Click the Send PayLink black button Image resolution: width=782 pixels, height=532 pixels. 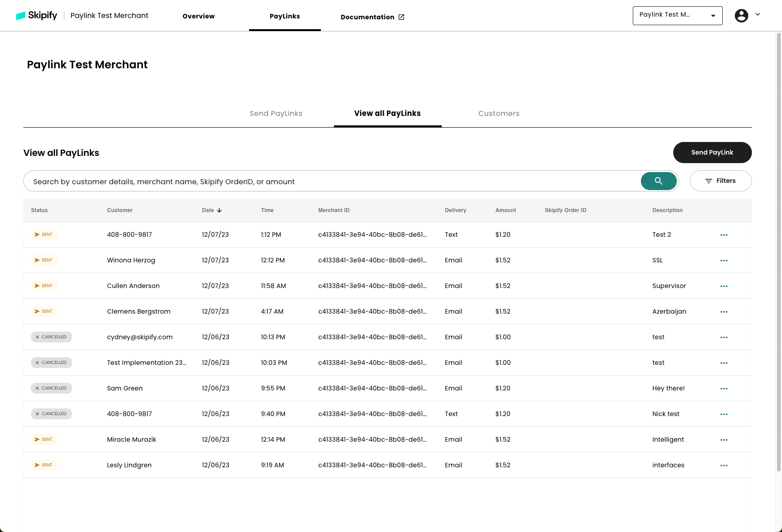click(x=712, y=153)
